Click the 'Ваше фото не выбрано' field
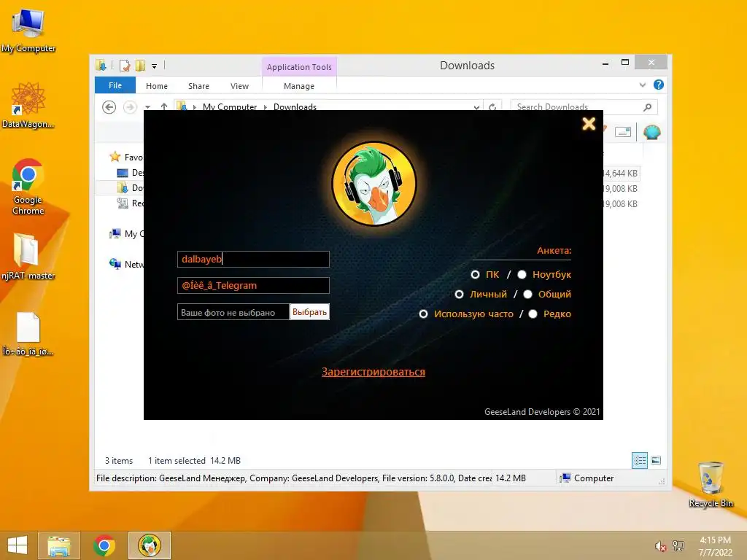The image size is (747, 560). (233, 312)
